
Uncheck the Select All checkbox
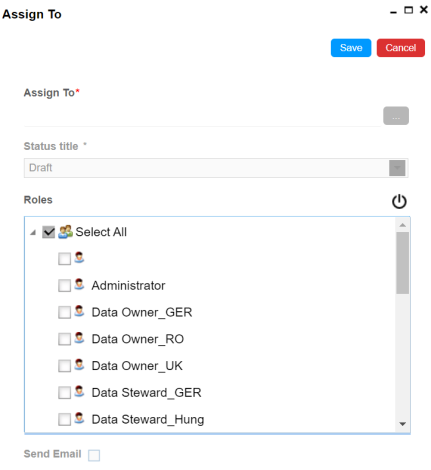coord(48,232)
